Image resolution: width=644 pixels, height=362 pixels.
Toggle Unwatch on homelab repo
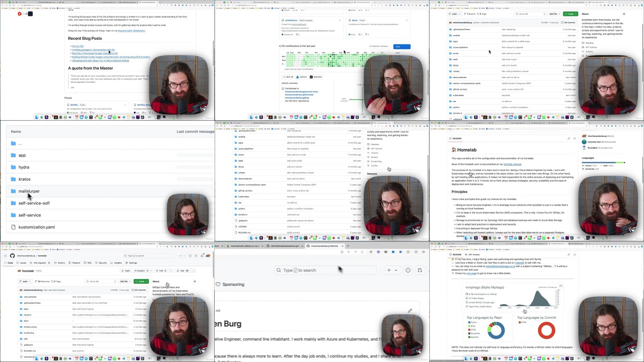[x=142, y=271]
